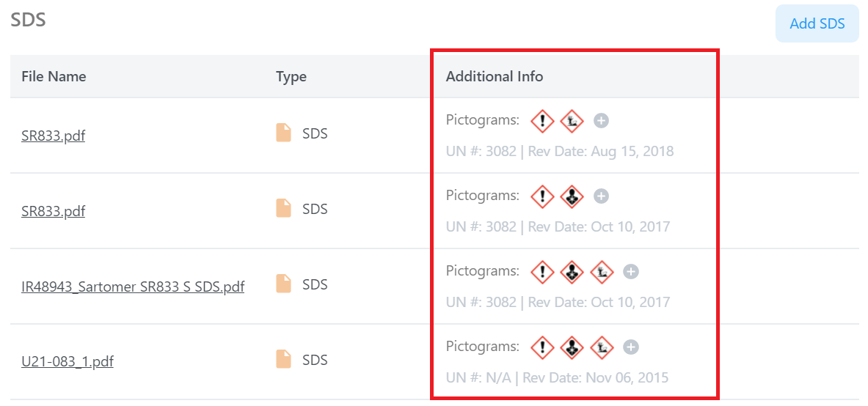Click health hazard pictogram in U21-083_1.pdf row
This screenshot has height=406, width=868.
pos(572,347)
